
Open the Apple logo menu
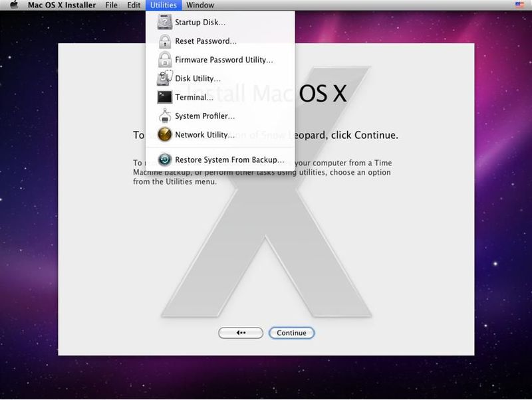point(13,5)
